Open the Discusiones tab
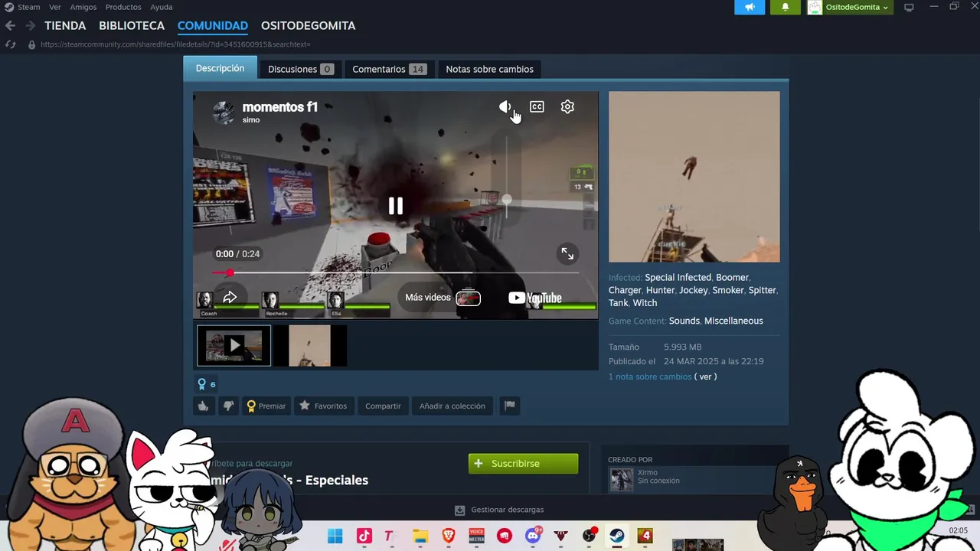This screenshot has height=551, width=980. pyautogui.click(x=300, y=69)
